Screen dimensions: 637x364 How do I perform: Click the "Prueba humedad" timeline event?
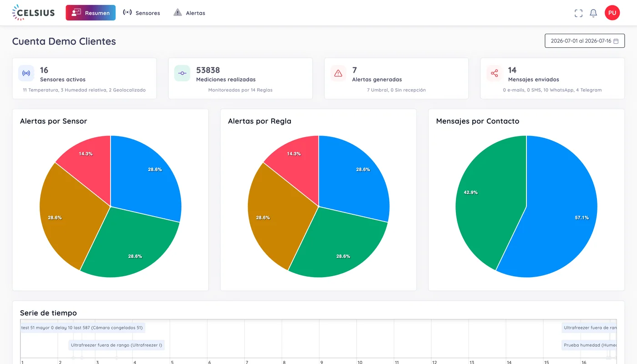[x=589, y=345]
